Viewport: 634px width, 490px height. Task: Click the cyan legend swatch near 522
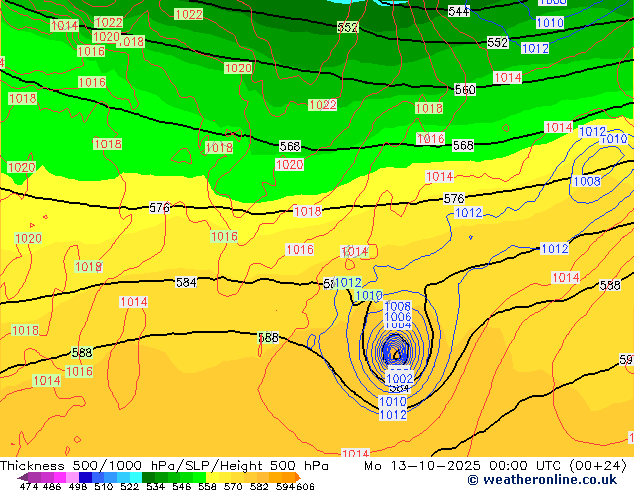pos(136,477)
